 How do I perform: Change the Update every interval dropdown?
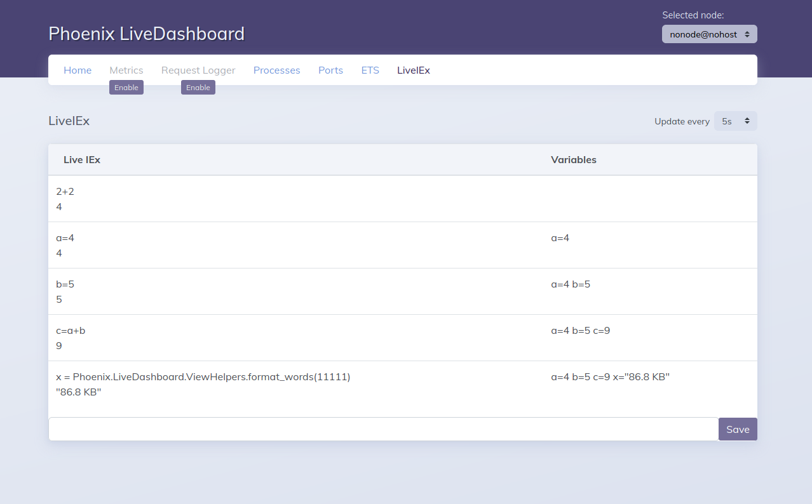click(x=735, y=121)
